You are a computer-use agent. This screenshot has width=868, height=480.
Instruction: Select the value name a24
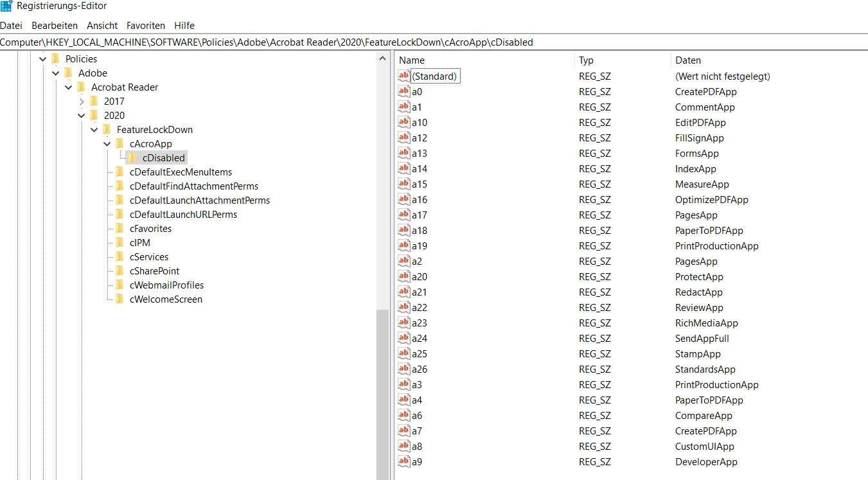(420, 339)
